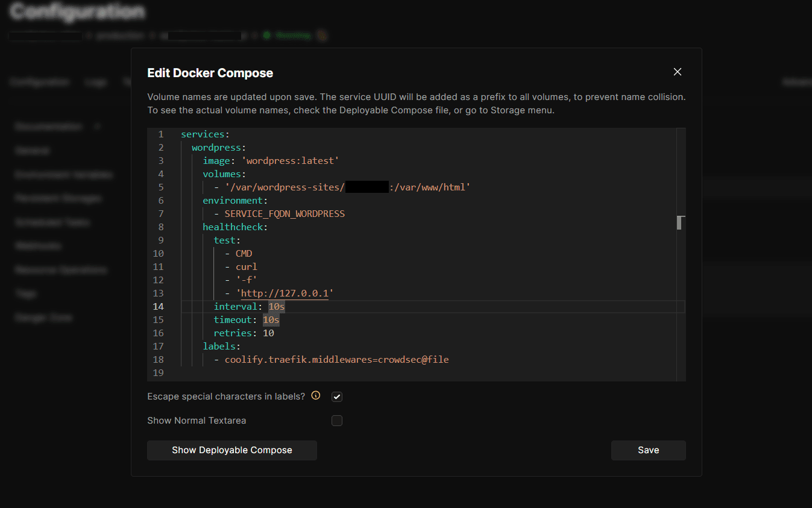Click the editor's vertical scrollbar thumb
Image resolution: width=812 pixels, height=508 pixels.
coord(679,222)
